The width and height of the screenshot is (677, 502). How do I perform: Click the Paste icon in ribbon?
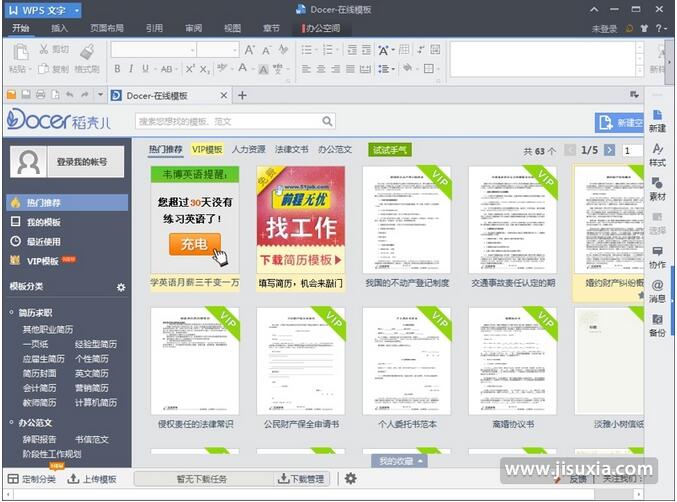(20, 53)
